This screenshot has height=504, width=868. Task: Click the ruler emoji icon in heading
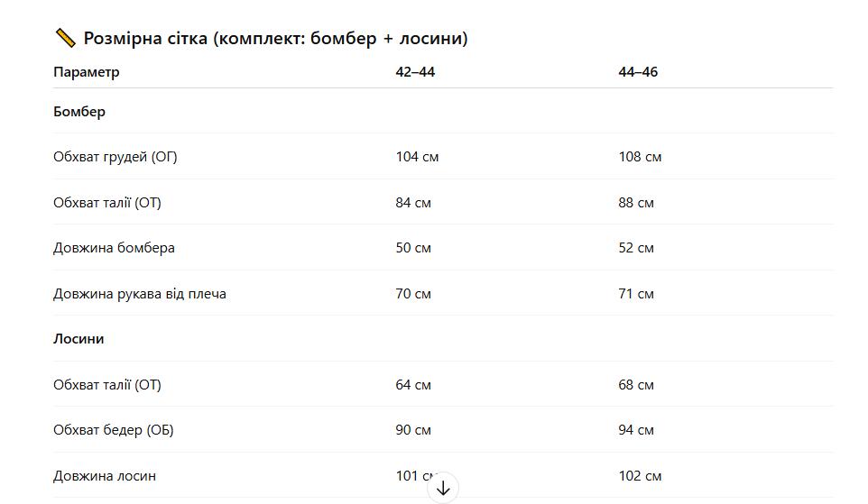65,38
